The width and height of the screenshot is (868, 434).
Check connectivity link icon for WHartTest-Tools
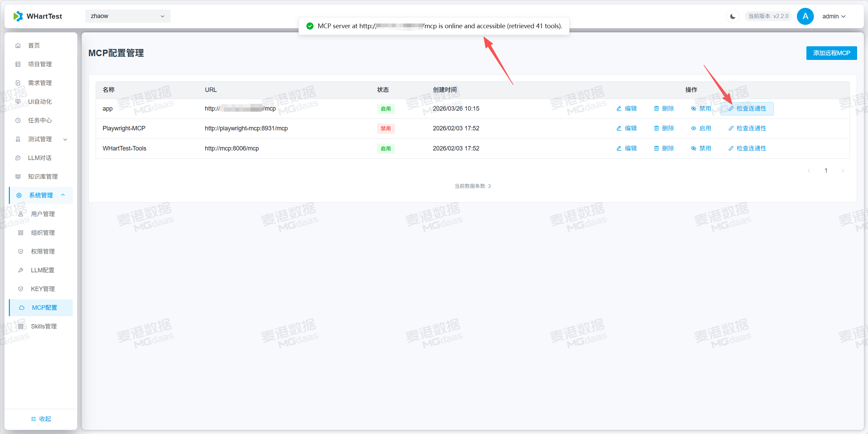tap(731, 148)
